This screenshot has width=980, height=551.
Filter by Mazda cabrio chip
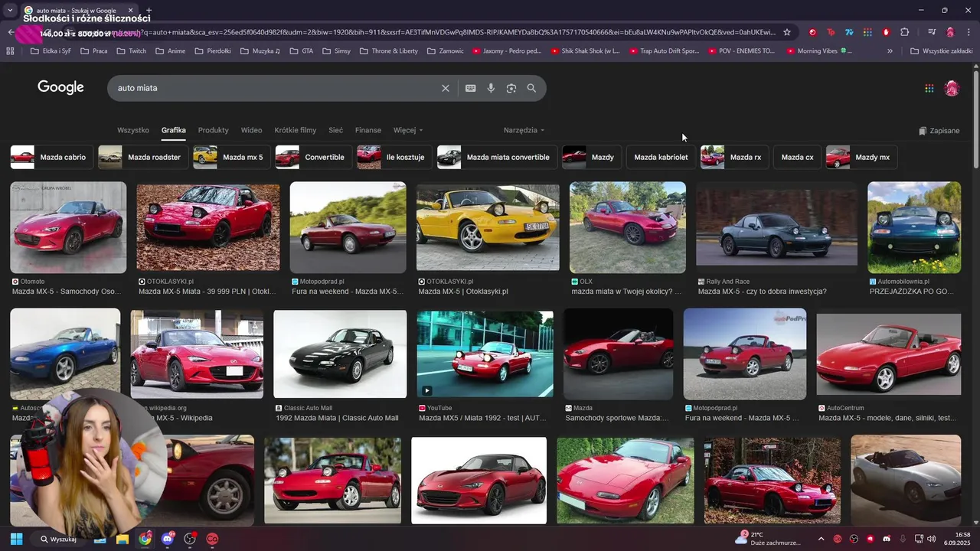[x=52, y=157]
